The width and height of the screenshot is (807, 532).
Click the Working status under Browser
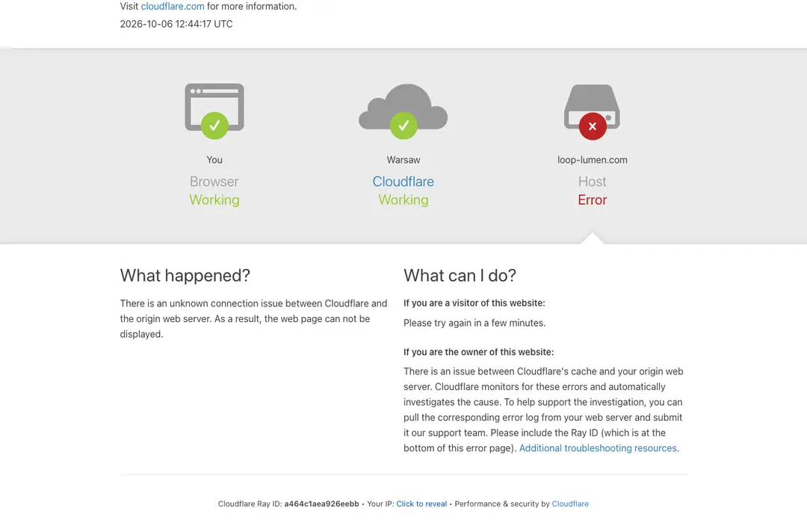pos(214,200)
